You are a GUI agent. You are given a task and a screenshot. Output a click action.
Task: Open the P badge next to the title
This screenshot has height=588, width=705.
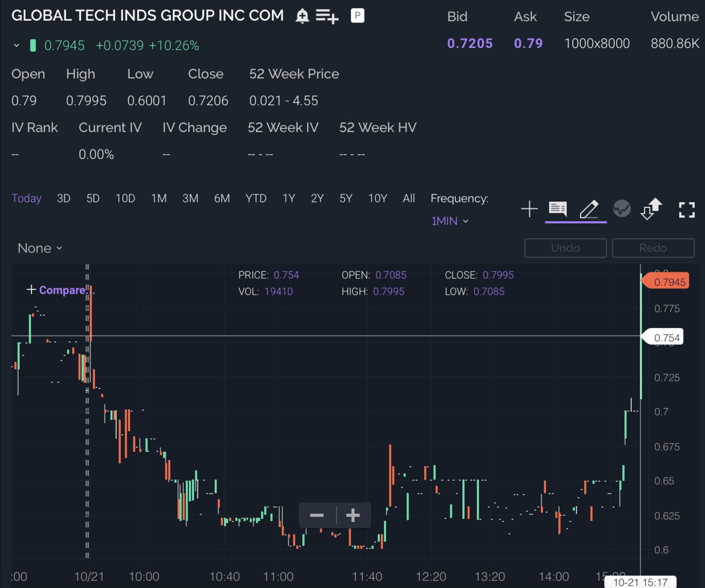(357, 16)
